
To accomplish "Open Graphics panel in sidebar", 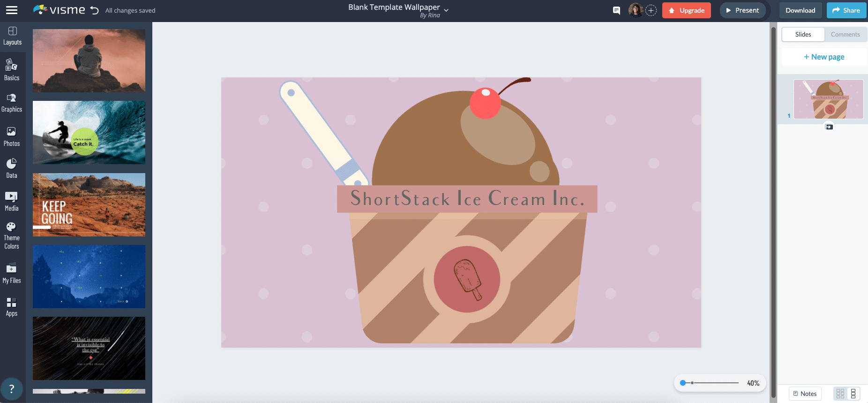I will [x=12, y=103].
